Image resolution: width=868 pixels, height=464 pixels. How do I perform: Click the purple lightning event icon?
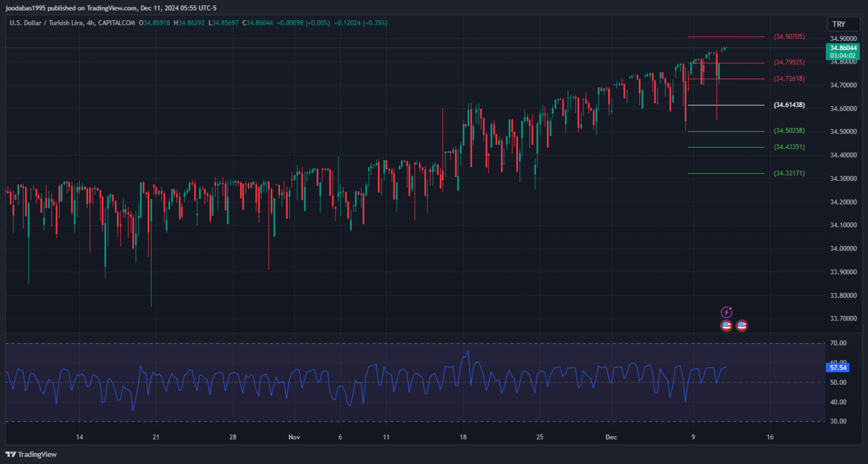pos(726,312)
